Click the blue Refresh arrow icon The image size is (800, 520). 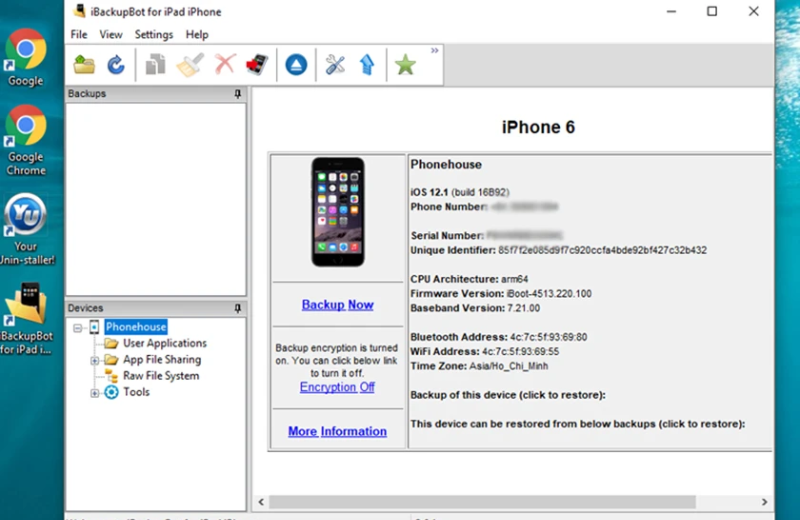116,65
